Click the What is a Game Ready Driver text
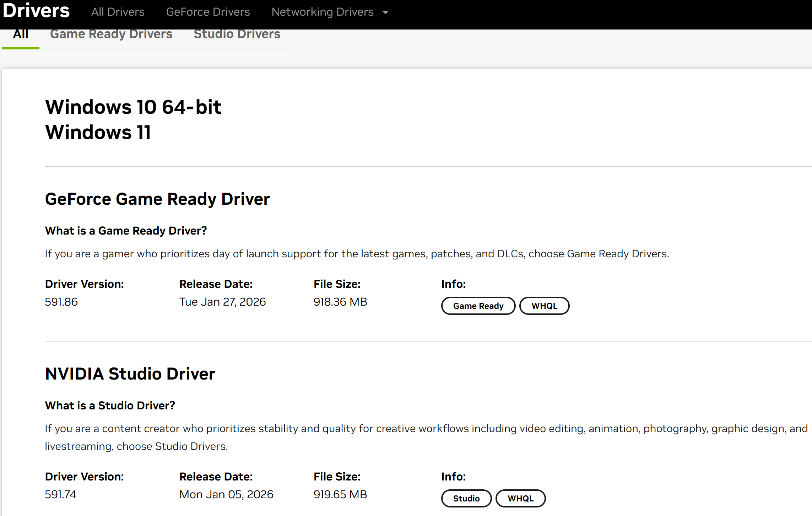 (x=126, y=231)
